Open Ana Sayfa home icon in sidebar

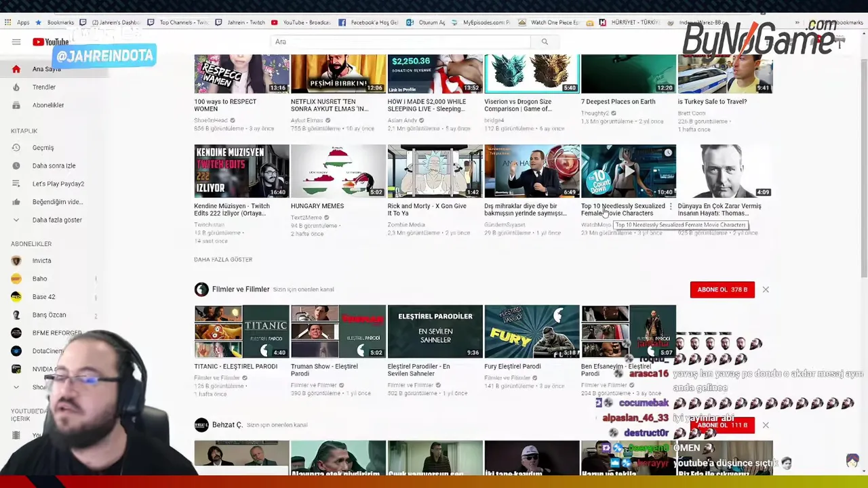pyautogui.click(x=16, y=69)
